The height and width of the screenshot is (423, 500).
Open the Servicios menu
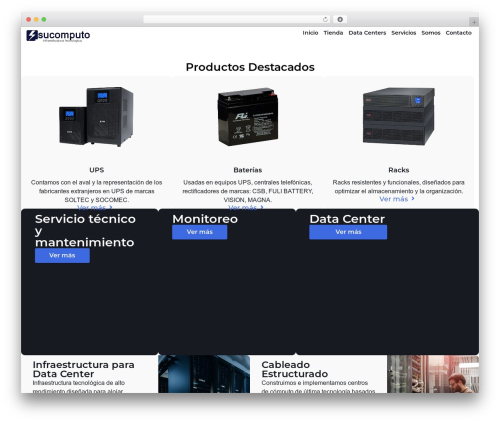404,33
